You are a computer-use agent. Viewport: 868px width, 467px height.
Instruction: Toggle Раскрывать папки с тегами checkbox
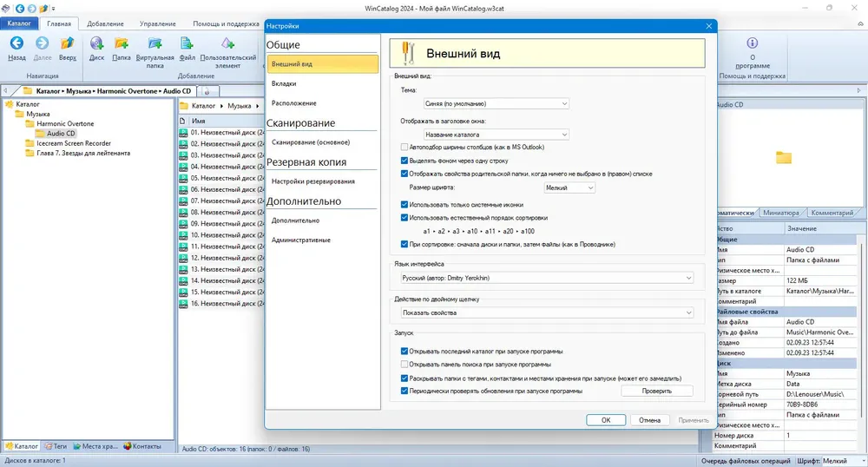(x=404, y=378)
